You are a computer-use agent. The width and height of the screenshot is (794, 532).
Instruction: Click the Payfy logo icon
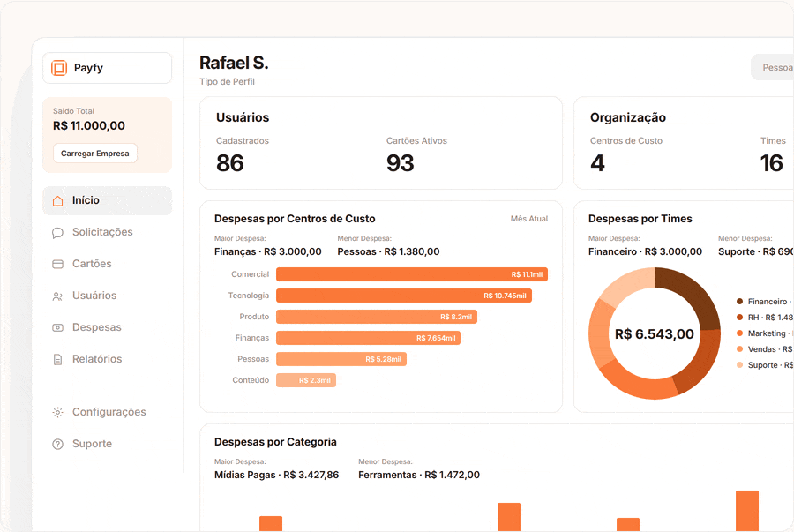click(x=59, y=68)
